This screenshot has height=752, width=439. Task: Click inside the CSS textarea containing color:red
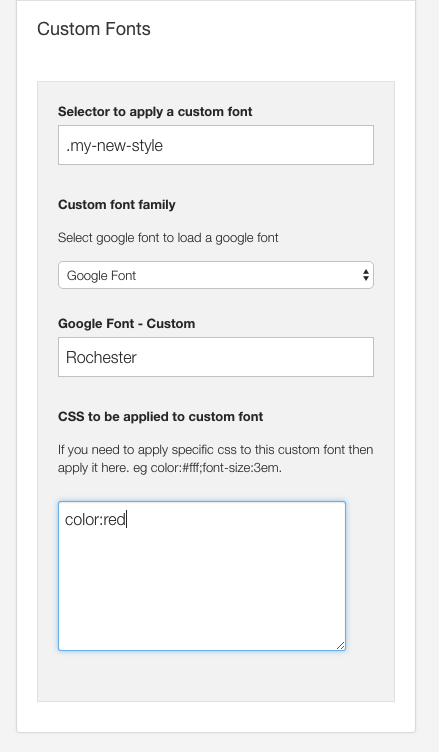202,576
